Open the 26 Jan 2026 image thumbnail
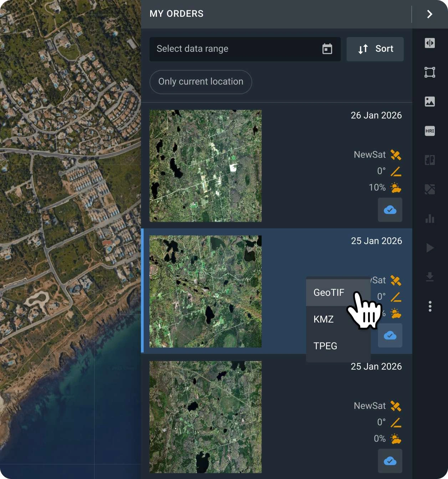This screenshot has height=479, width=448. tap(205, 165)
